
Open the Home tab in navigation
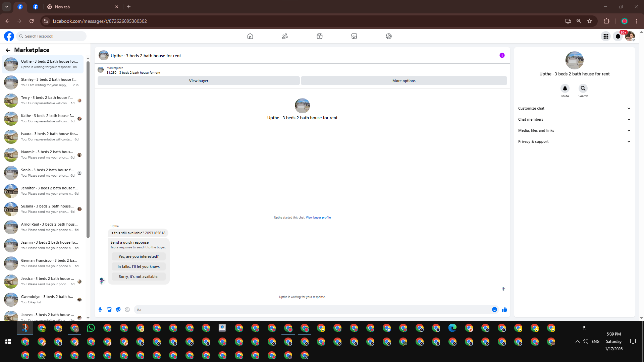point(250,36)
